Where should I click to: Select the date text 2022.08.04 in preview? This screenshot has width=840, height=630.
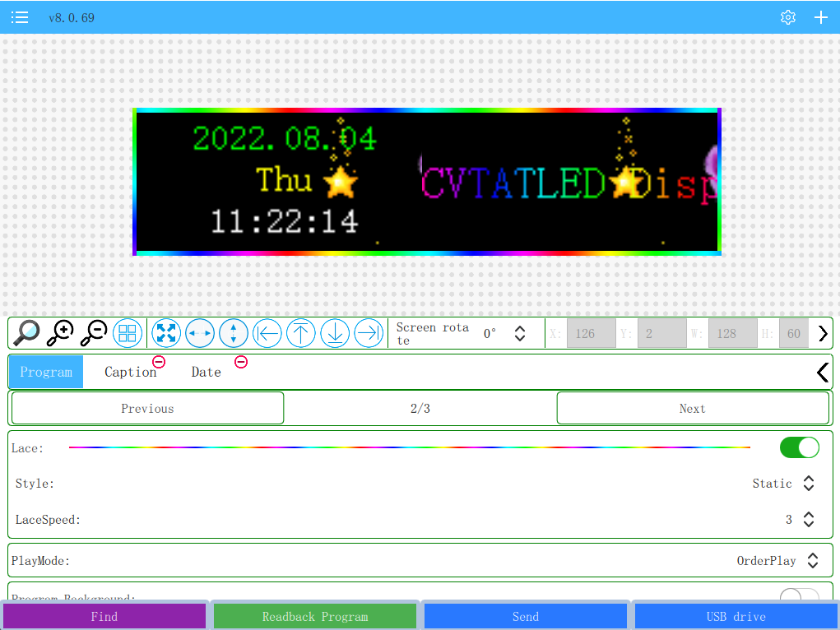click(x=285, y=139)
